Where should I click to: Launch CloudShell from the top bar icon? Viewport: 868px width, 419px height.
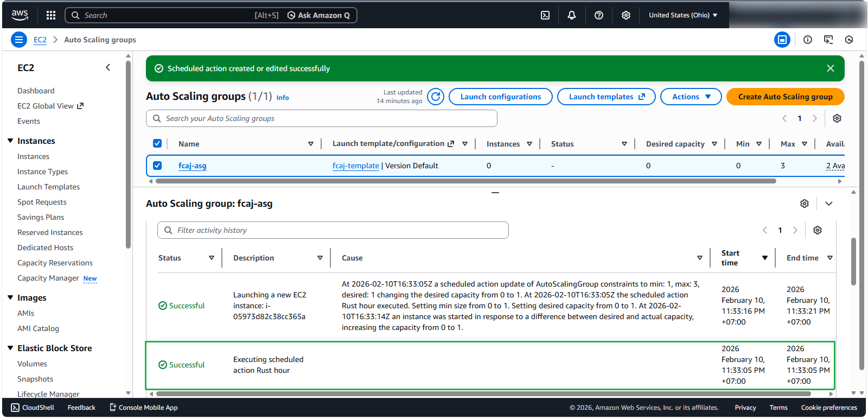pyautogui.click(x=545, y=15)
